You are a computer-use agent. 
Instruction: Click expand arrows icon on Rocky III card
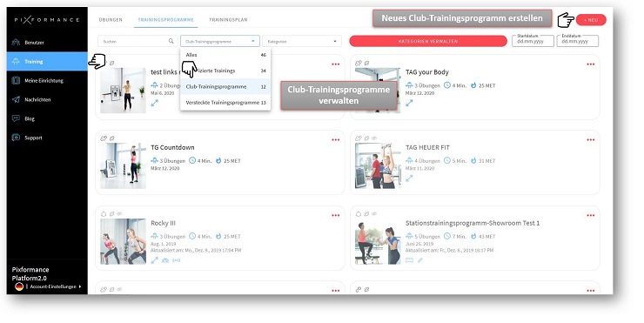pyautogui.click(x=154, y=260)
